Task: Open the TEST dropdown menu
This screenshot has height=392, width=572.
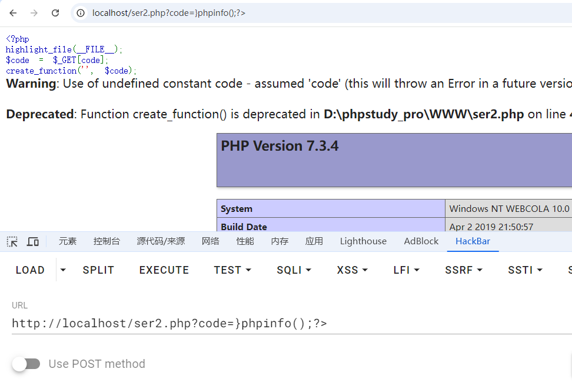Action: click(232, 270)
